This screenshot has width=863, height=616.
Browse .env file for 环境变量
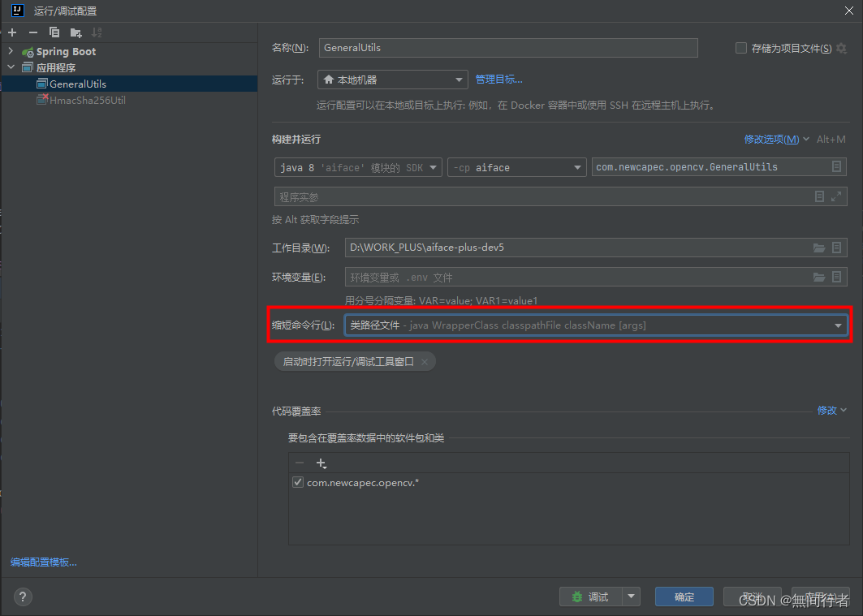(819, 278)
